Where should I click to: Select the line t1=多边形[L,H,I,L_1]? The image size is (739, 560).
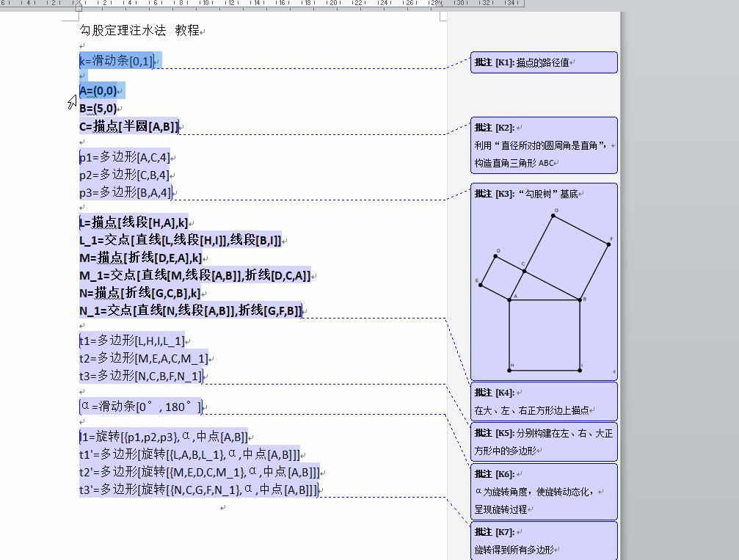click(x=134, y=341)
